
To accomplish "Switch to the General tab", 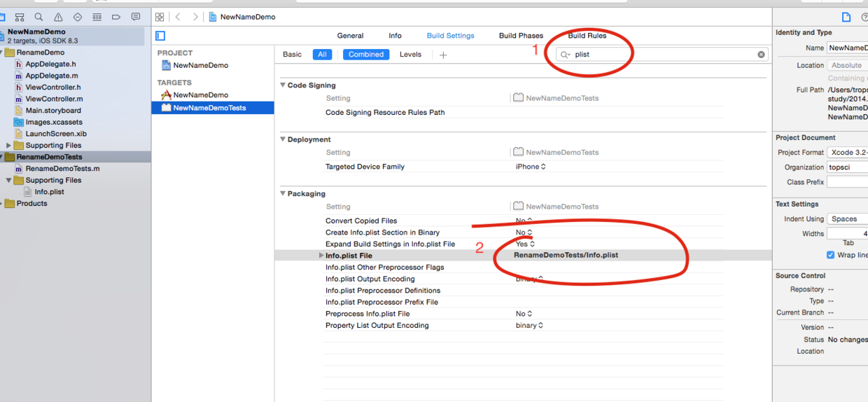I will [x=350, y=36].
